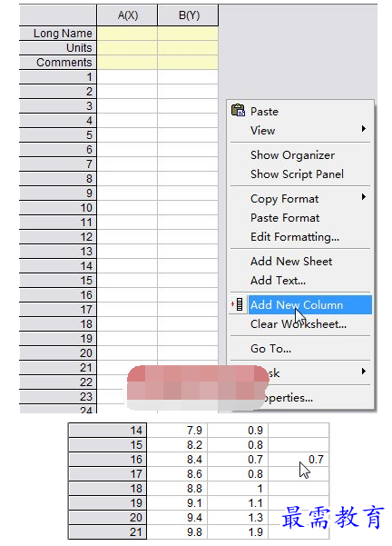
Task: Click the Paste clipboard icon
Action: click(x=239, y=111)
